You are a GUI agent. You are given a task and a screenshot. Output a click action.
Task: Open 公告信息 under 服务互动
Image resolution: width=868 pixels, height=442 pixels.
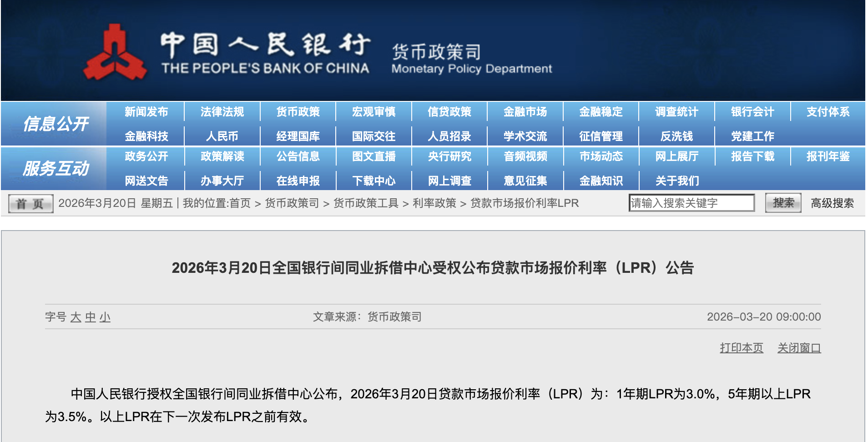tap(298, 156)
